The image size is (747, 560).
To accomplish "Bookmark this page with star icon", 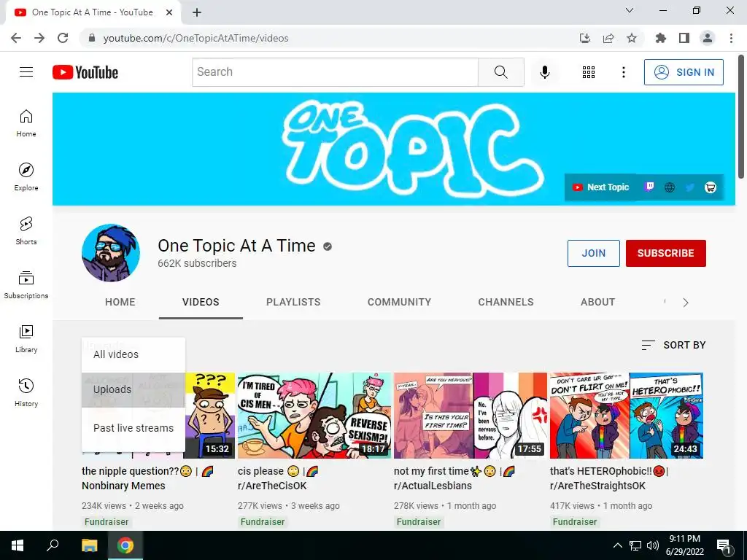I will click(632, 38).
